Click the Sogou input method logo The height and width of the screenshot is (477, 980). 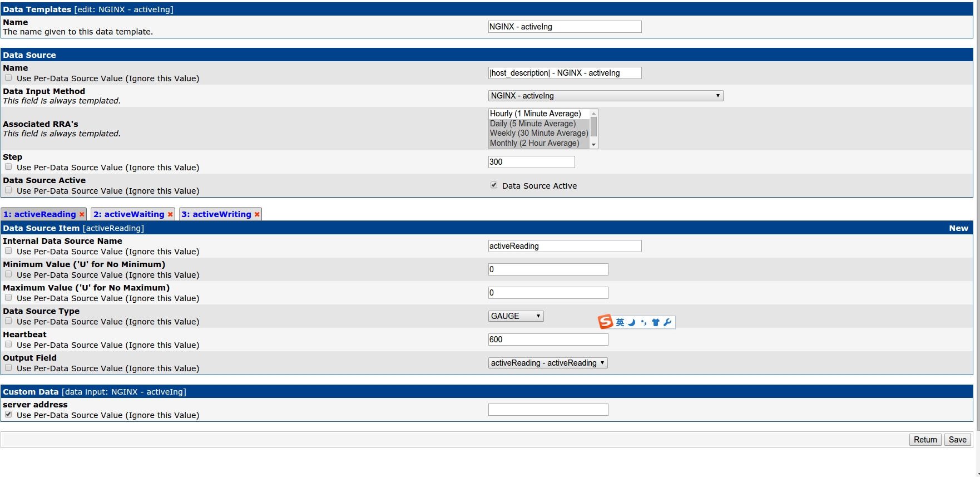click(x=605, y=322)
